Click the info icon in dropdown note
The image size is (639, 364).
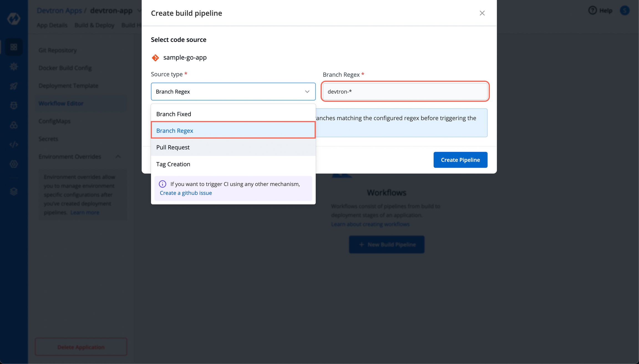click(x=163, y=184)
